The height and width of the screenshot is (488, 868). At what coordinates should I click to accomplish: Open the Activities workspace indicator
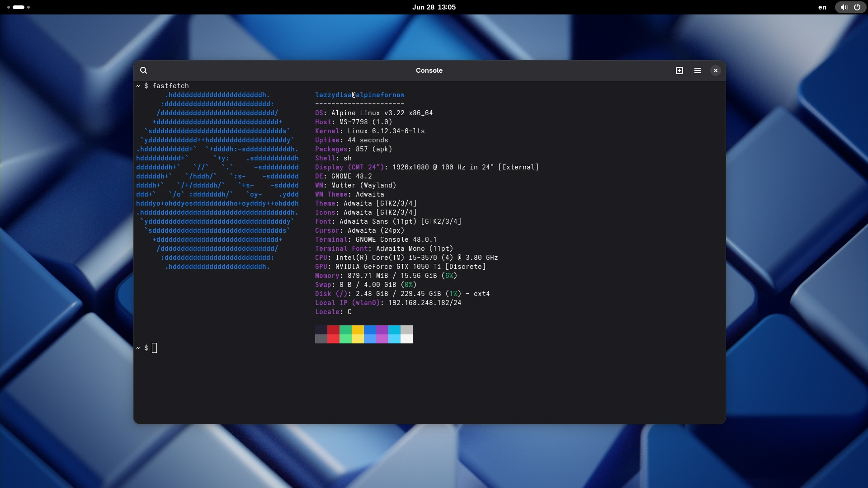(x=19, y=7)
